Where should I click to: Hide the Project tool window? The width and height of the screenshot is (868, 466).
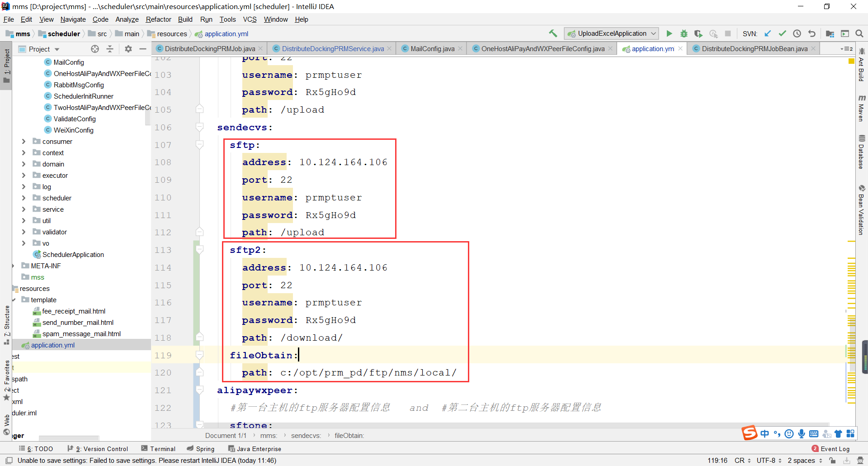click(143, 49)
